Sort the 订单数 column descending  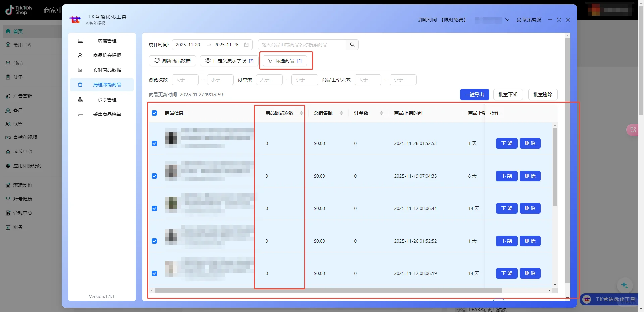tap(382, 114)
